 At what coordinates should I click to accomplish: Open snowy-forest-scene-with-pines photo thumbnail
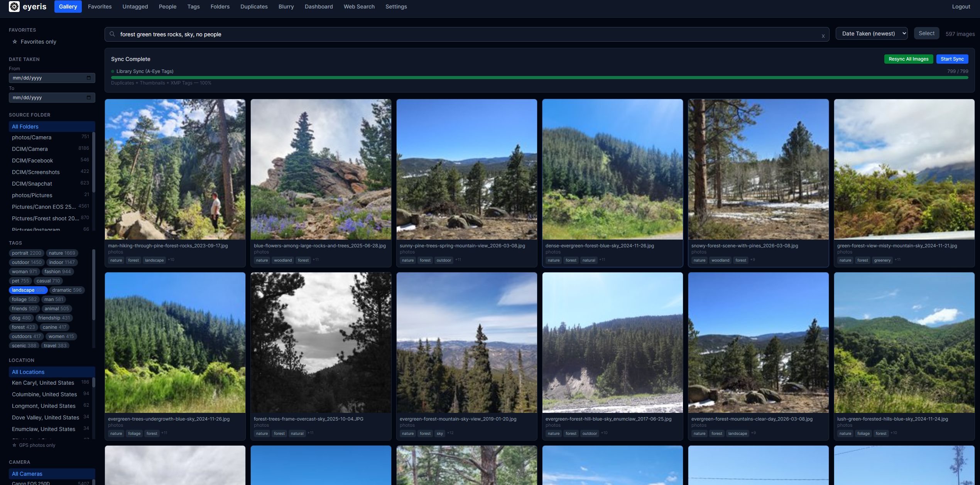(759, 169)
